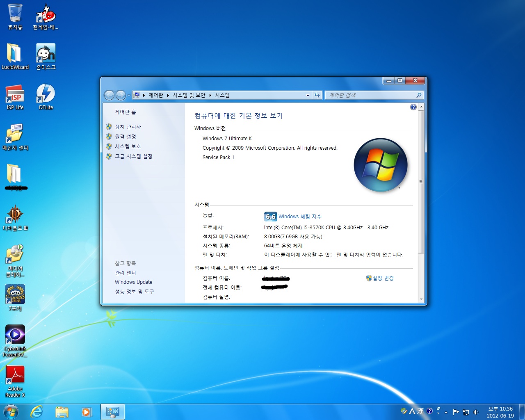The width and height of the screenshot is (525, 420).
Task: Click the search magnifier icon
Action: [419, 95]
